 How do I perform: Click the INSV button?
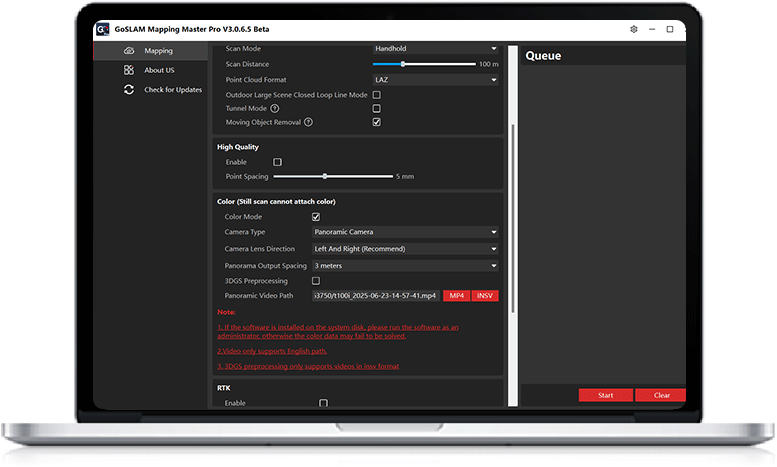(x=485, y=295)
